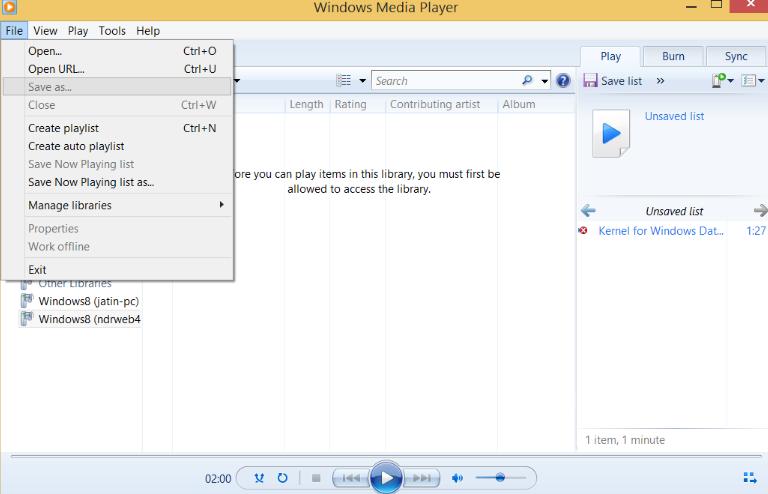Adjust the volume slider

point(500,477)
